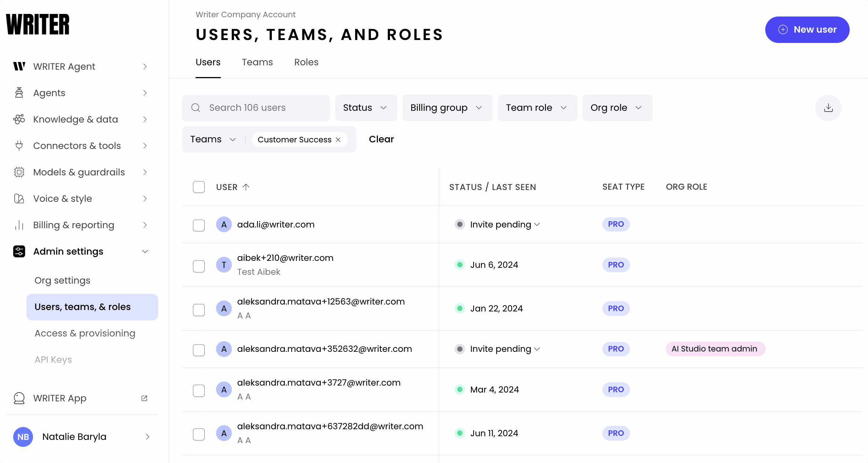Screen dimensions: 868x463
Task: Click the Knowledge & data icon
Action: 19,119
